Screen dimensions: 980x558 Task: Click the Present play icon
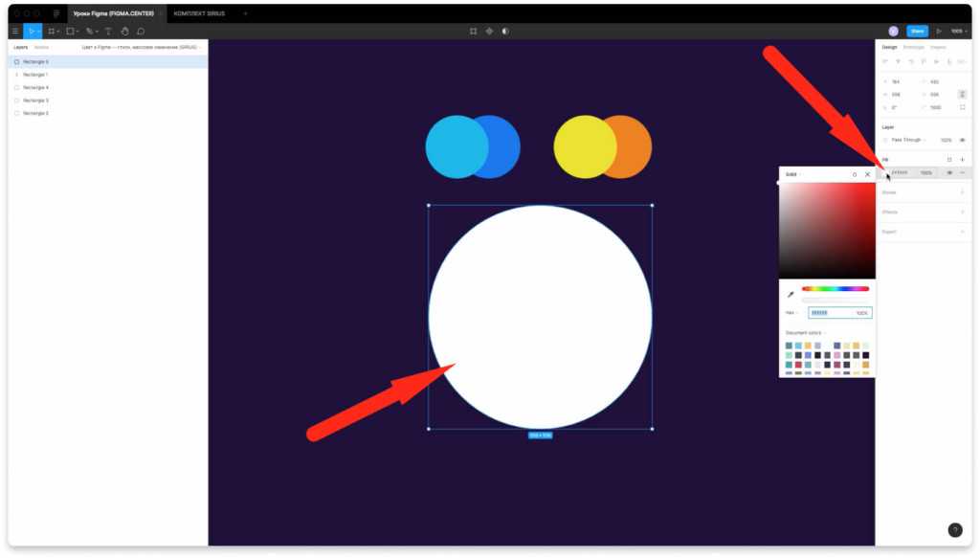[939, 32]
